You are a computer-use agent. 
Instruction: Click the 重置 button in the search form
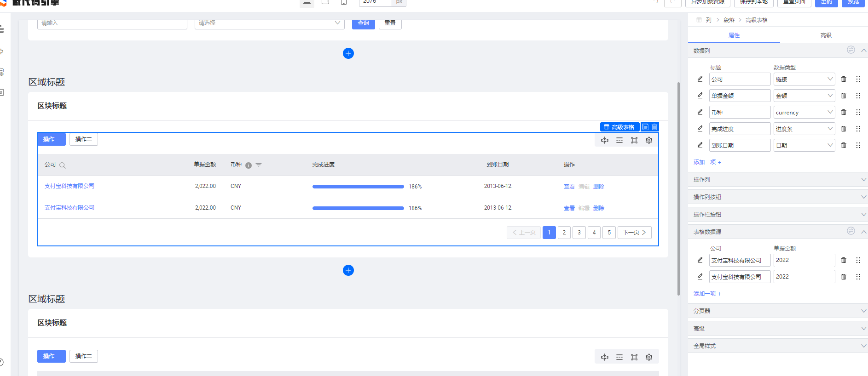390,23
